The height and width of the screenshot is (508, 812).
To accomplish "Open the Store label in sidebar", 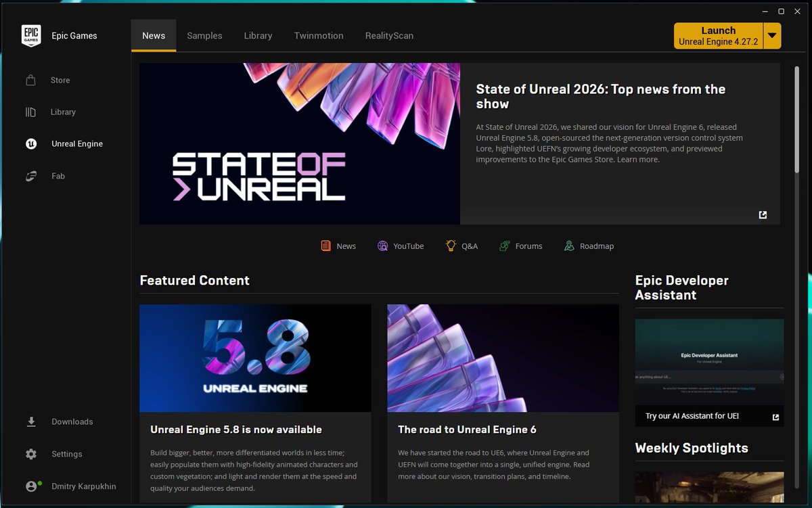I will [60, 80].
